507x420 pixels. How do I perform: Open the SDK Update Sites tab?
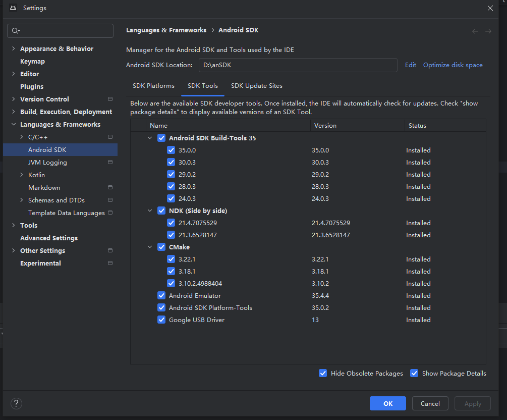click(257, 86)
